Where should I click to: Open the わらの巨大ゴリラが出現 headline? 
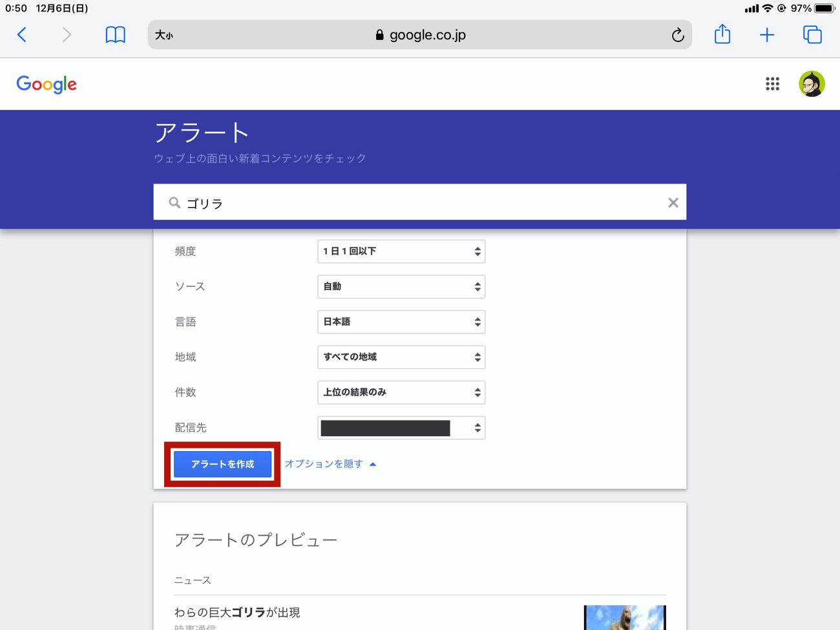[x=237, y=612]
